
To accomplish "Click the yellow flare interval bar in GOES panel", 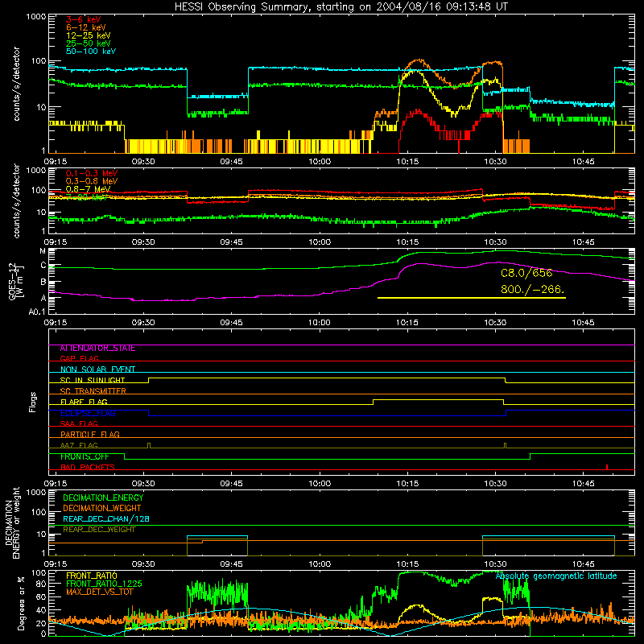I will (x=472, y=298).
